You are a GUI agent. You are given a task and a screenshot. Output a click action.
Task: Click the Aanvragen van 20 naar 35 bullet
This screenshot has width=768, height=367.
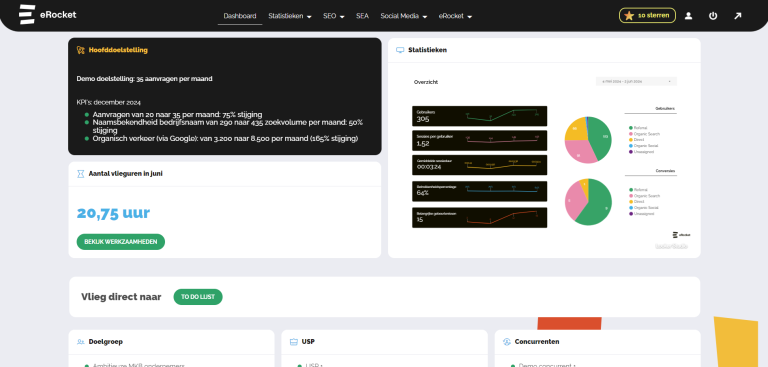point(177,114)
